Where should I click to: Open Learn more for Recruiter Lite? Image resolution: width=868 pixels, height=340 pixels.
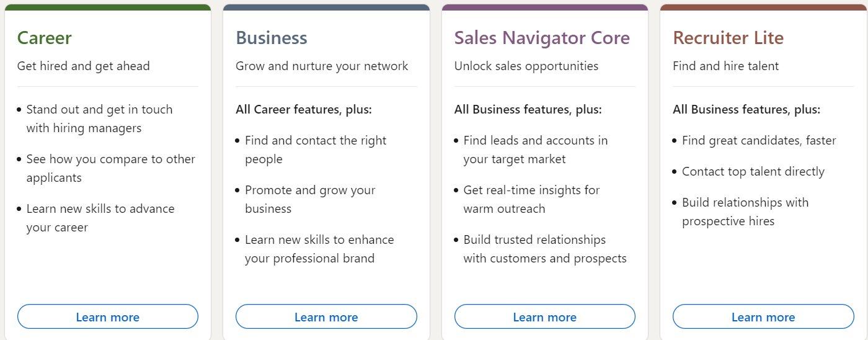coord(763,317)
